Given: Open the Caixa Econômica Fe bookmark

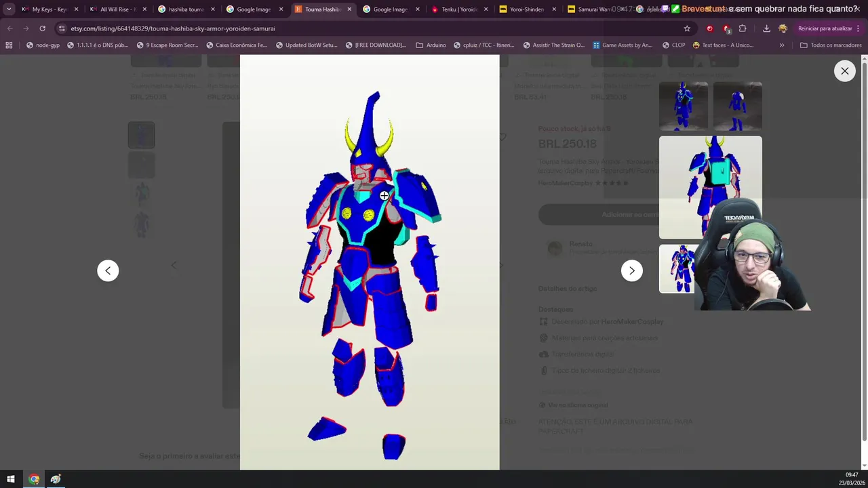Looking at the screenshot, I should [x=237, y=45].
